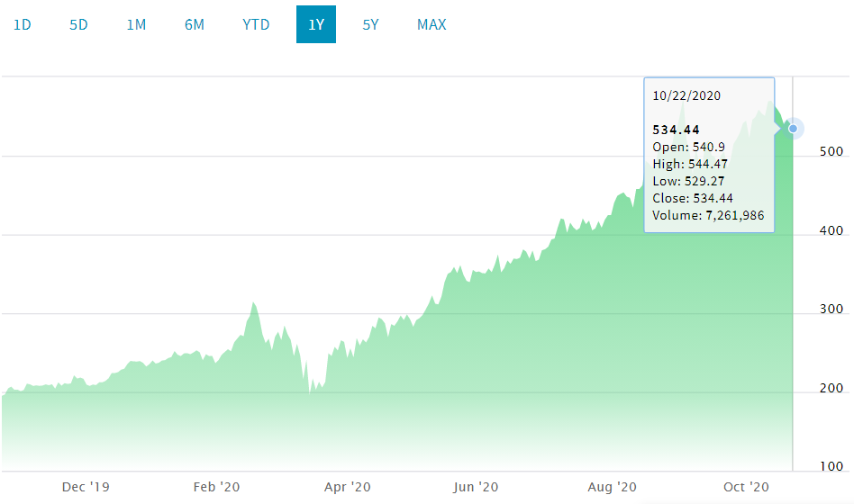Click the Feb '20 axis label
Image resolution: width=854 pixels, height=504 pixels.
[217, 487]
